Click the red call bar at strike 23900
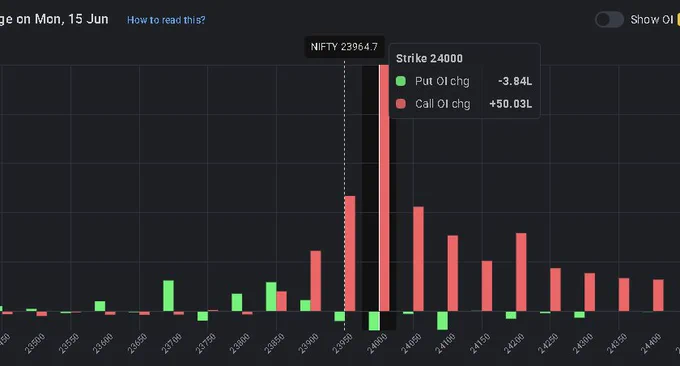Screen dimensions: 680x366 pyautogui.click(x=316, y=281)
